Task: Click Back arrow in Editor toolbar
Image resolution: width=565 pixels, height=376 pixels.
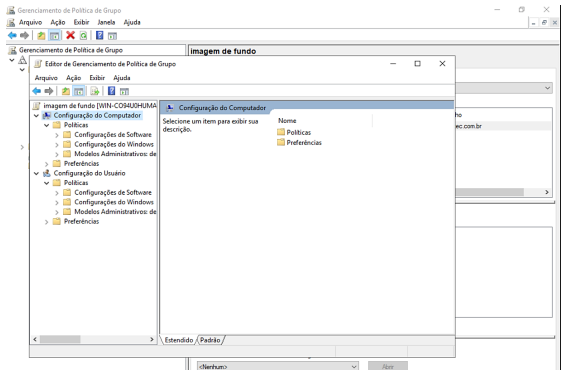Action: [36, 91]
